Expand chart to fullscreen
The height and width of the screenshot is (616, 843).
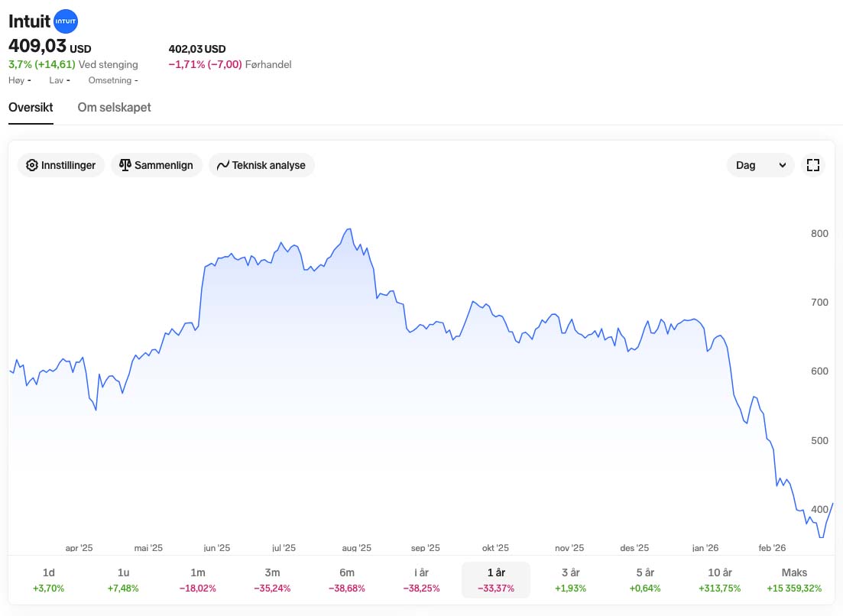tap(813, 165)
